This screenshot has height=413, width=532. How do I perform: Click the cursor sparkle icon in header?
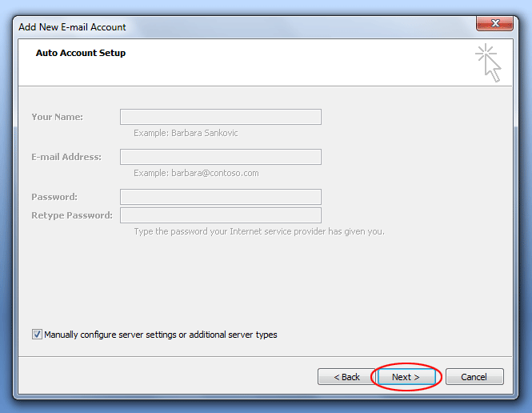(488, 62)
